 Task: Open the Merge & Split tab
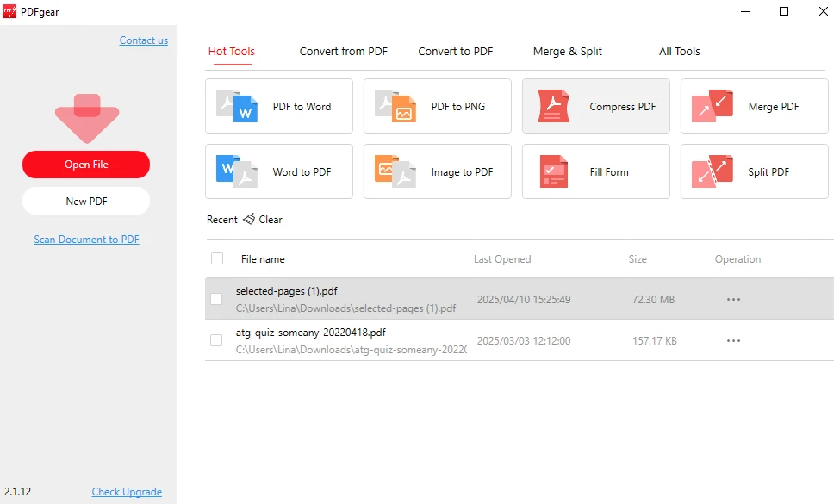click(567, 52)
